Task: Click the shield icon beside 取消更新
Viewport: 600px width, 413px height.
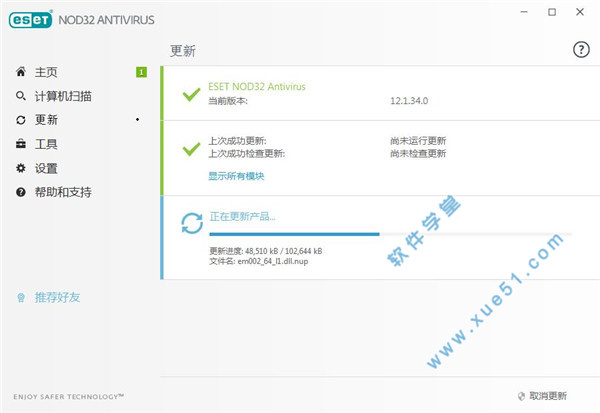Action: point(521,396)
